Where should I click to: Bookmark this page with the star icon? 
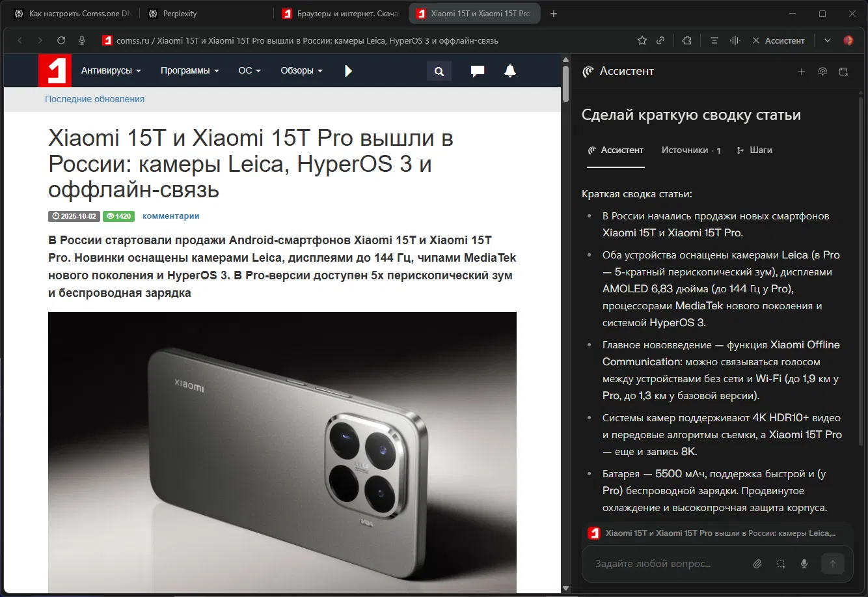coord(642,40)
